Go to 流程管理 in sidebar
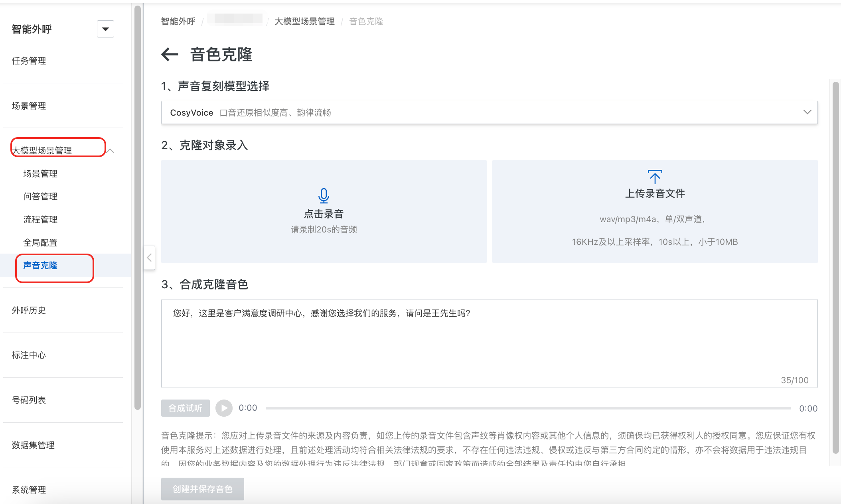841x504 pixels. pyautogui.click(x=40, y=219)
